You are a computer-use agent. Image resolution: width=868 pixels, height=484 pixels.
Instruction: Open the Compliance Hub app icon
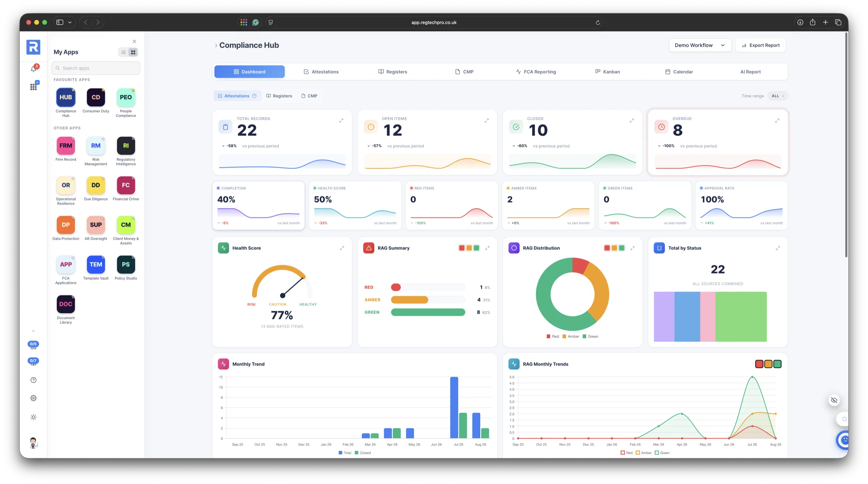click(x=65, y=97)
